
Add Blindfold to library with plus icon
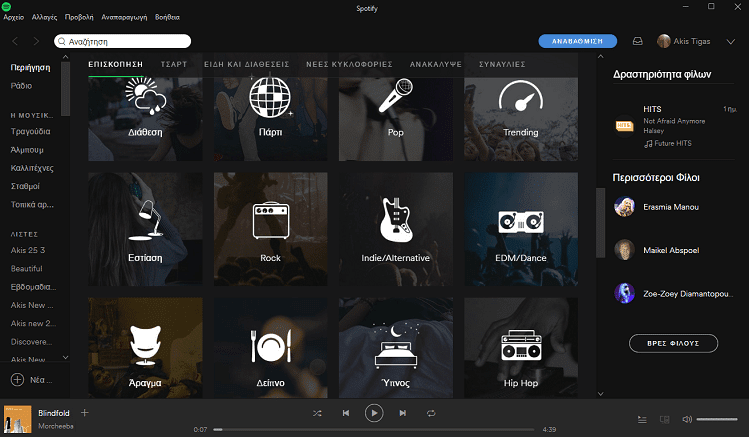(85, 413)
